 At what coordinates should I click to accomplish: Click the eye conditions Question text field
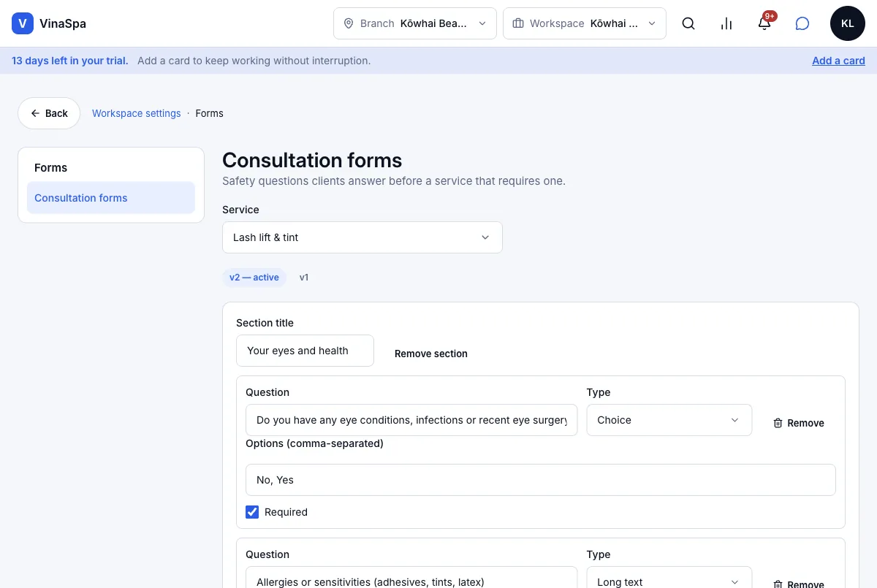pos(411,420)
